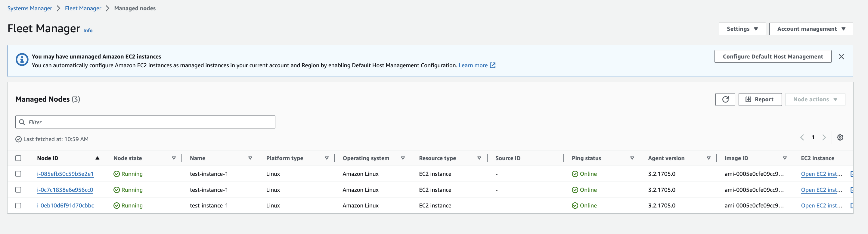Viewport: 868px width, 234px height.
Task: Select all nodes with header checkbox
Action: point(18,158)
